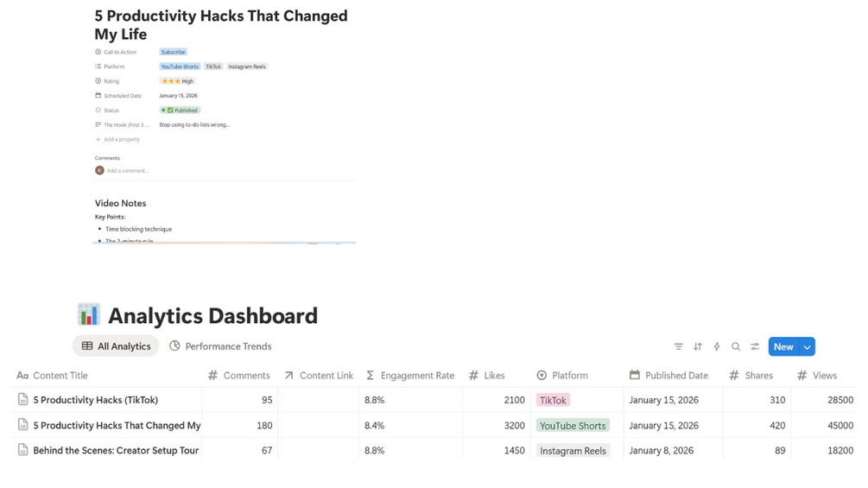Open the filter icon in database toolbar
Viewport: 868px width, 488px height.
[x=679, y=346]
